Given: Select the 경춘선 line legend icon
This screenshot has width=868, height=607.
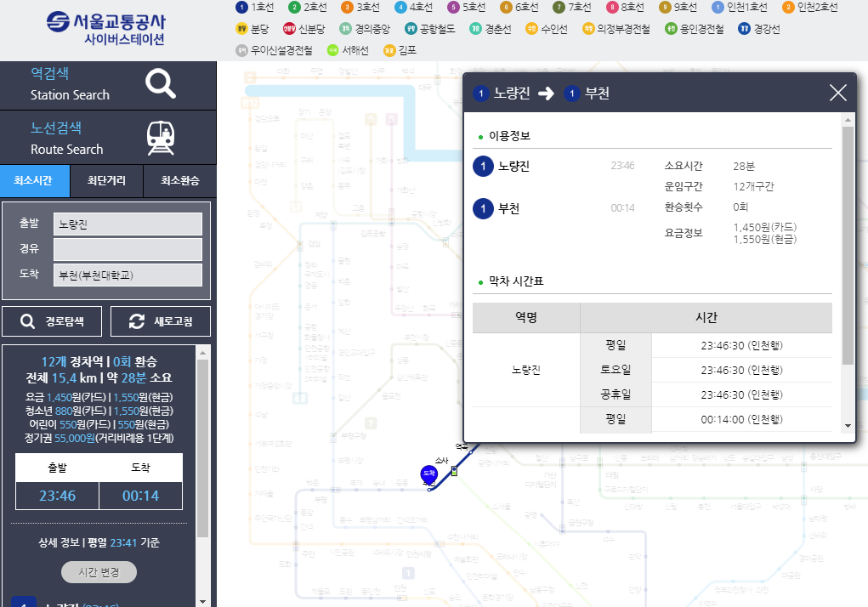Looking at the screenshot, I should coord(475,29).
